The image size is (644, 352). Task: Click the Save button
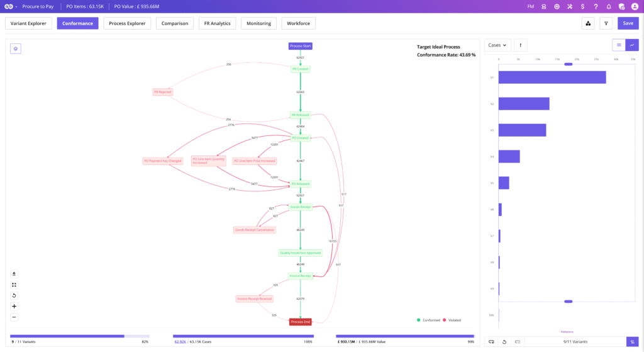click(x=628, y=23)
